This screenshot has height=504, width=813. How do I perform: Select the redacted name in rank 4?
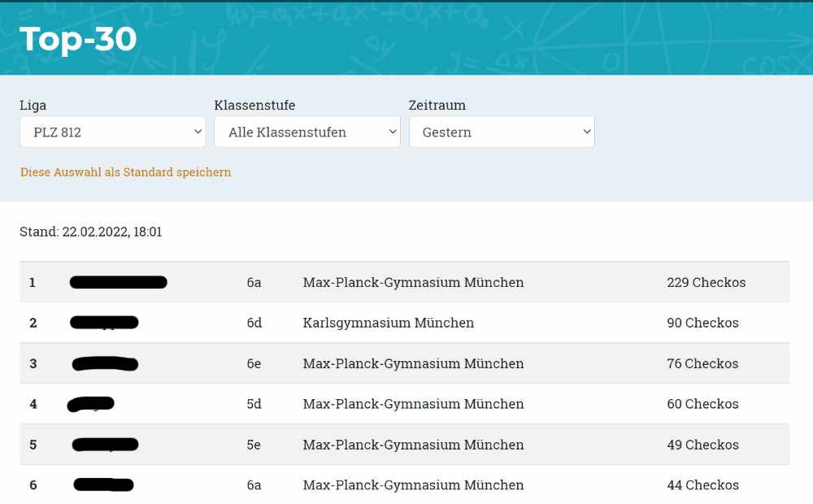pos(91,403)
